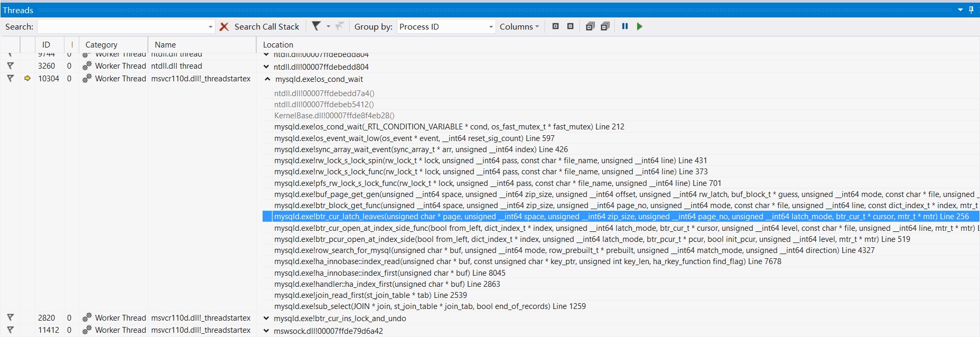Sort by the Name column header
The height and width of the screenshot is (337, 980).
point(202,45)
